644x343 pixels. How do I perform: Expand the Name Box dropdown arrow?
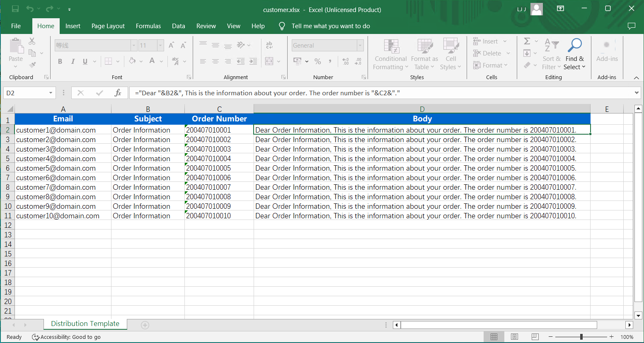(x=51, y=93)
